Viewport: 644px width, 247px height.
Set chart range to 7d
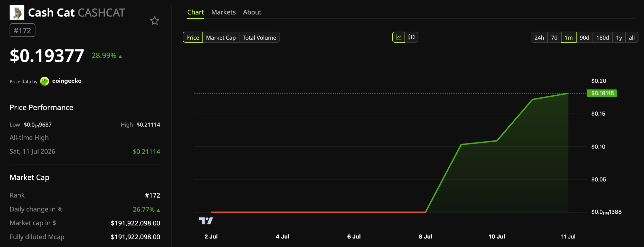pyautogui.click(x=554, y=37)
